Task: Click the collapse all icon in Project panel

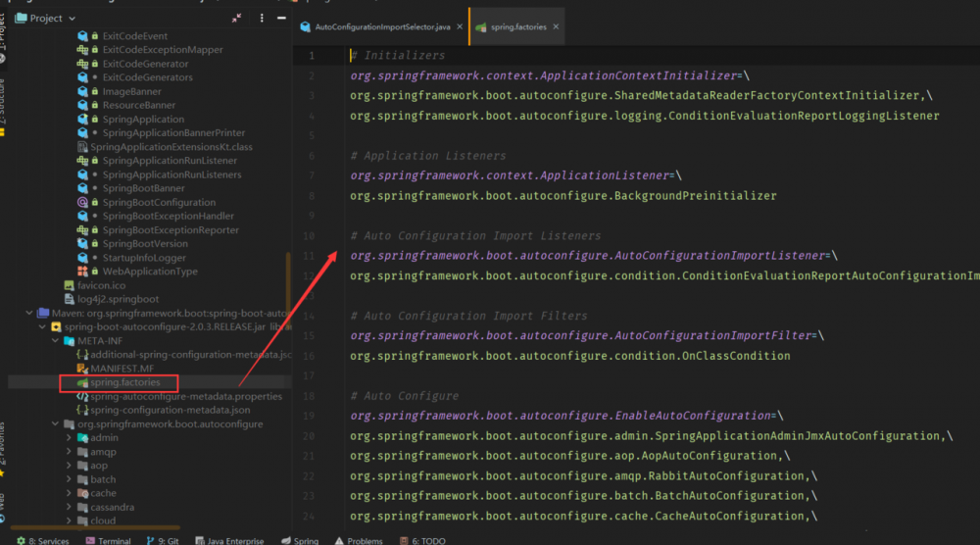Action: pyautogui.click(x=236, y=19)
